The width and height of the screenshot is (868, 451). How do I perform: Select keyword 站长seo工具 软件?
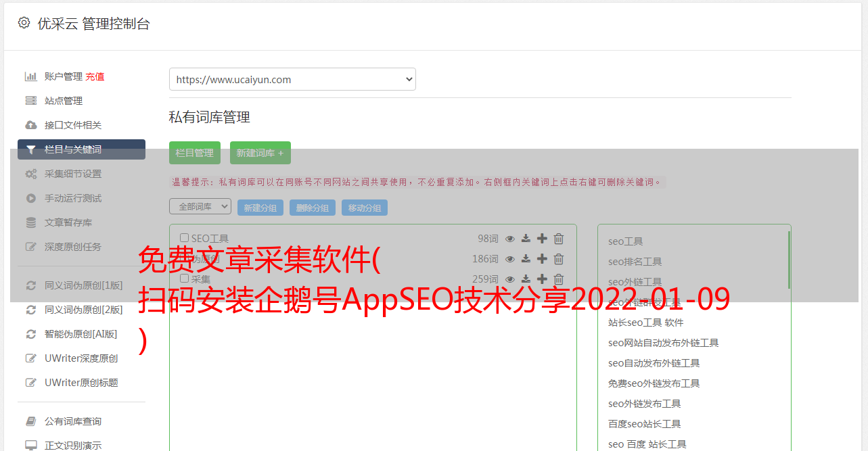pyautogui.click(x=646, y=323)
